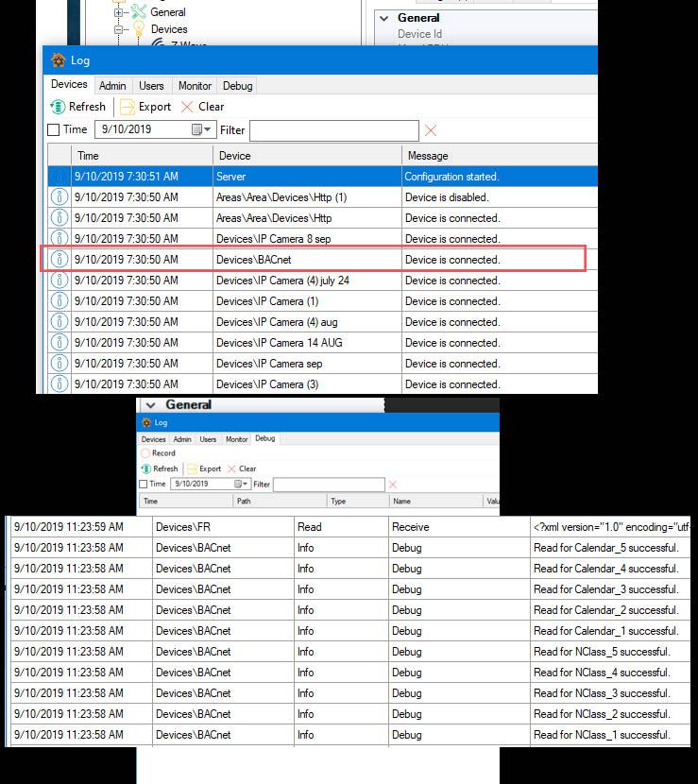
Task: Switch to the Monitor tab in the larger Log window
Action: pos(195,86)
